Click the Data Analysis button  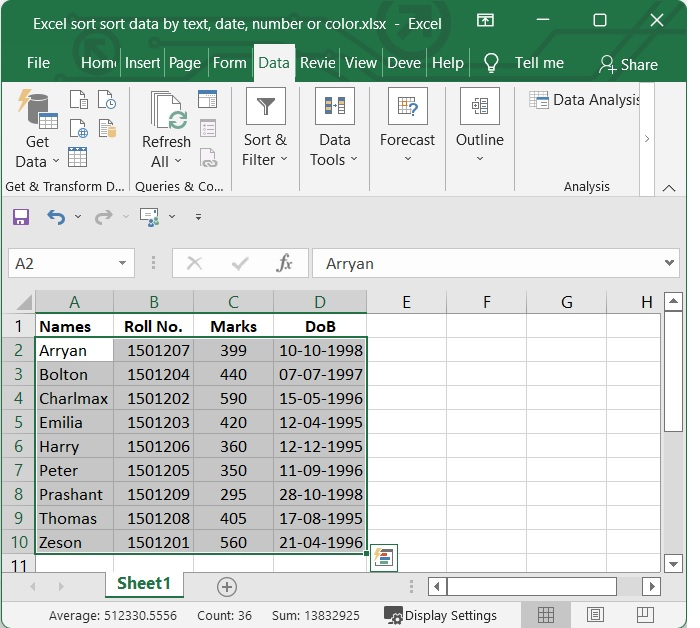point(585,100)
